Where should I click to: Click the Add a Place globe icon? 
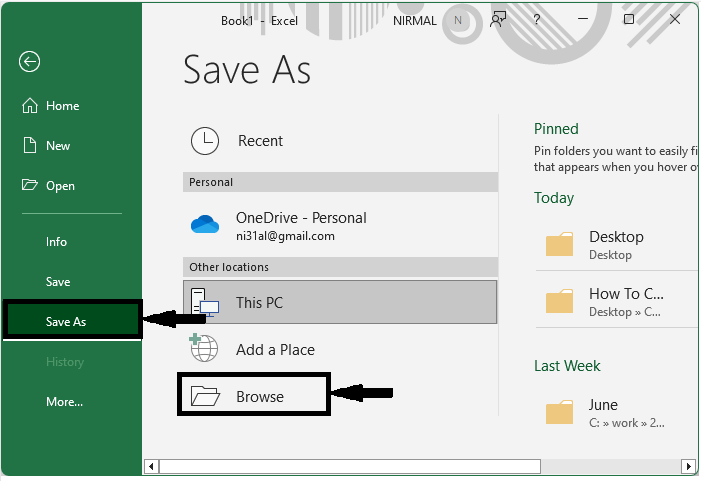pos(205,349)
